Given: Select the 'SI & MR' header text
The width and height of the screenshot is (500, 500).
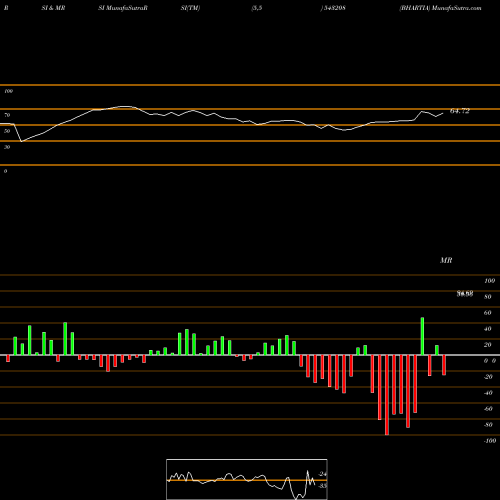Looking at the screenshot, I should click(x=53, y=8).
